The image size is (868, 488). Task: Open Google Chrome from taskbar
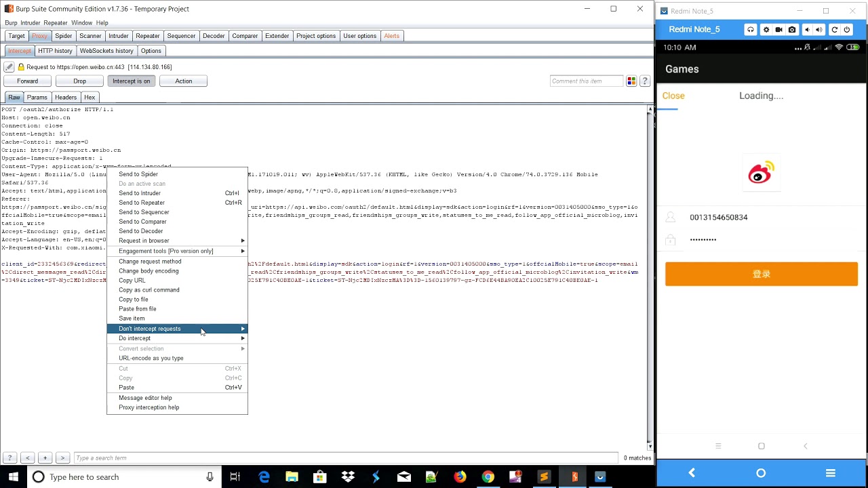point(488,477)
